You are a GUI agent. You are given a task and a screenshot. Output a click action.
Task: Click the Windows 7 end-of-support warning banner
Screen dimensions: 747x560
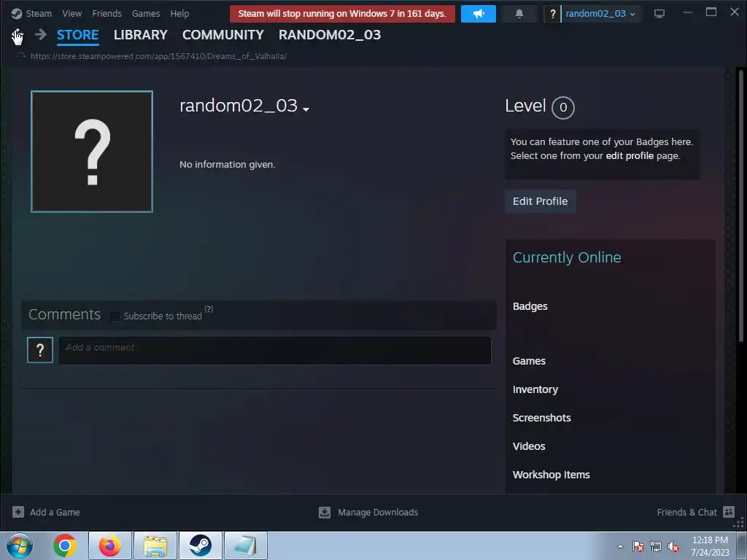click(342, 14)
